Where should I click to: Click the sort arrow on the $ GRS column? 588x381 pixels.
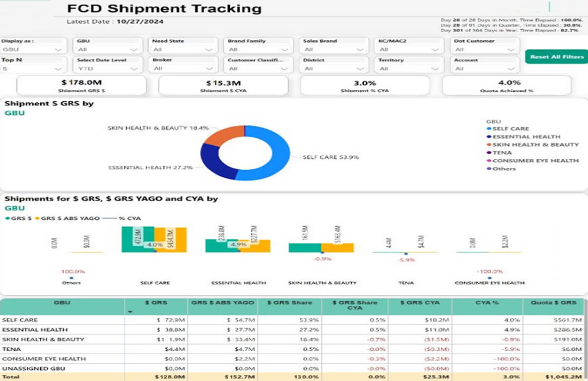tap(130, 311)
